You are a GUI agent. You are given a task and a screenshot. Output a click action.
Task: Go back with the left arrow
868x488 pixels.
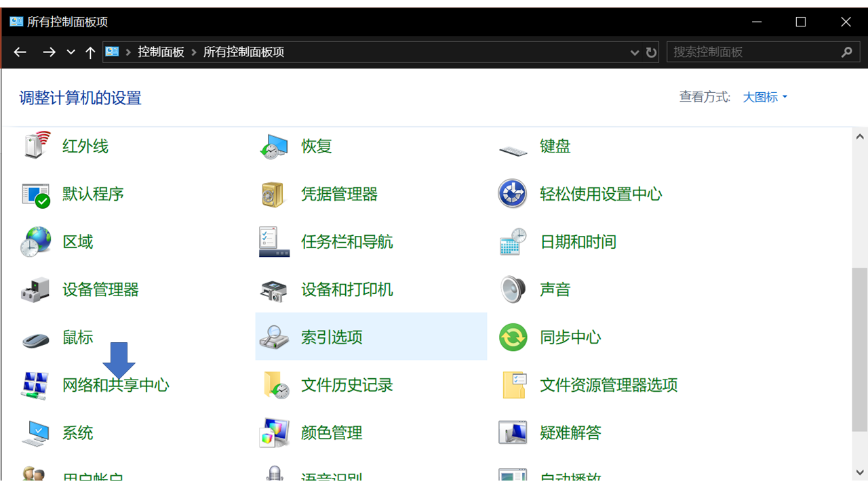pyautogui.click(x=20, y=52)
